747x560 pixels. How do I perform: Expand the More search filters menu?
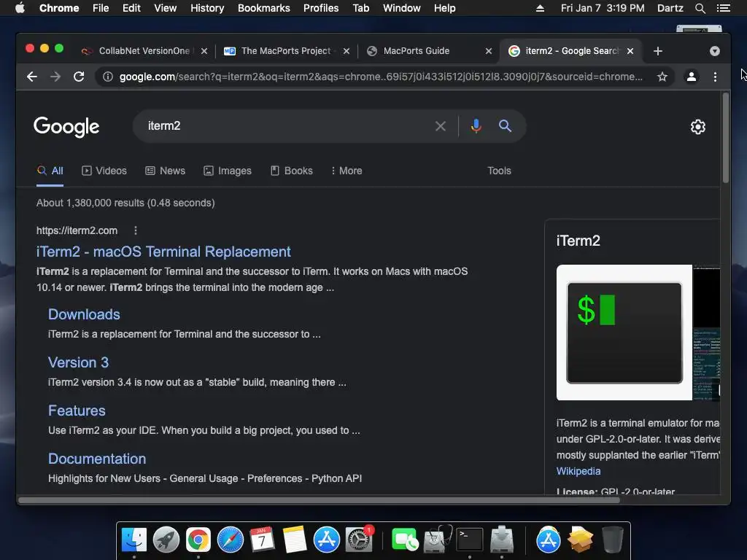click(347, 171)
